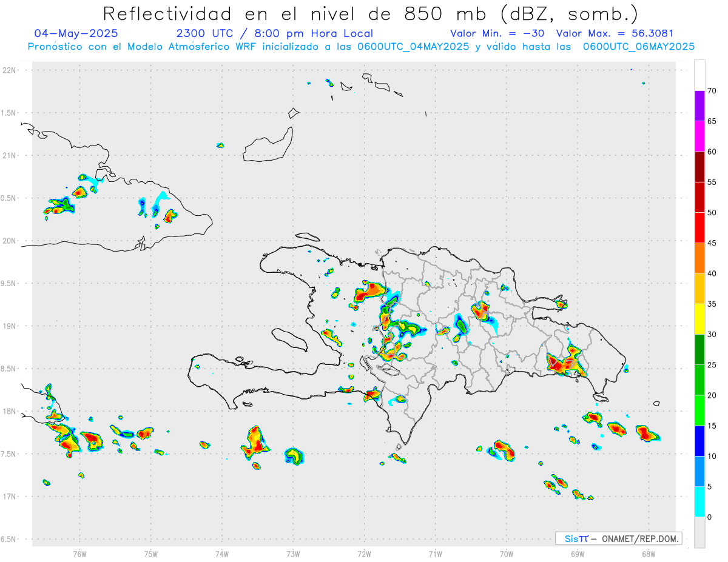This screenshot has width=728, height=562.
Task: Click the gold 35–40 dBZ colorbar segment
Action: pos(699,289)
